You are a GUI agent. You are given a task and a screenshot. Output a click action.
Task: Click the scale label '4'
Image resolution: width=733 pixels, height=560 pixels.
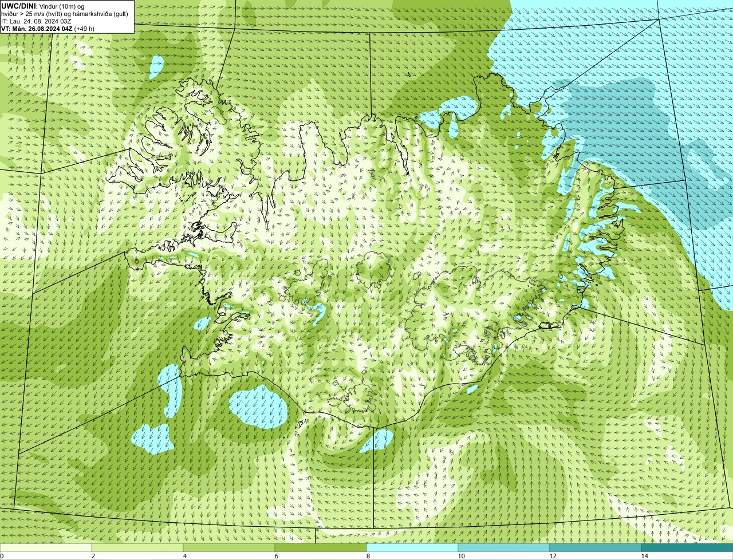184,556
